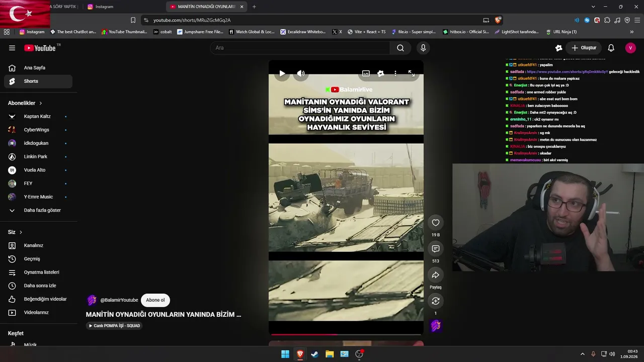Open Oynatma listeleri playlists

point(38,272)
